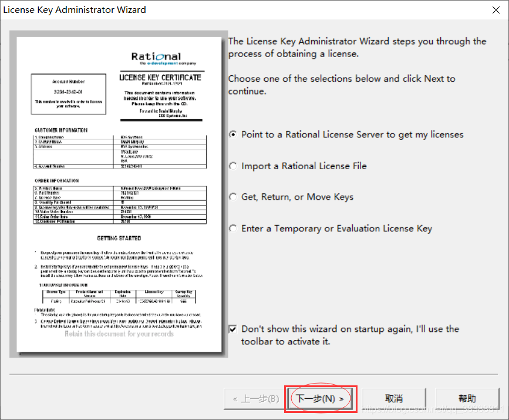
Task: Click the license key certificate preview image
Action: click(119, 194)
